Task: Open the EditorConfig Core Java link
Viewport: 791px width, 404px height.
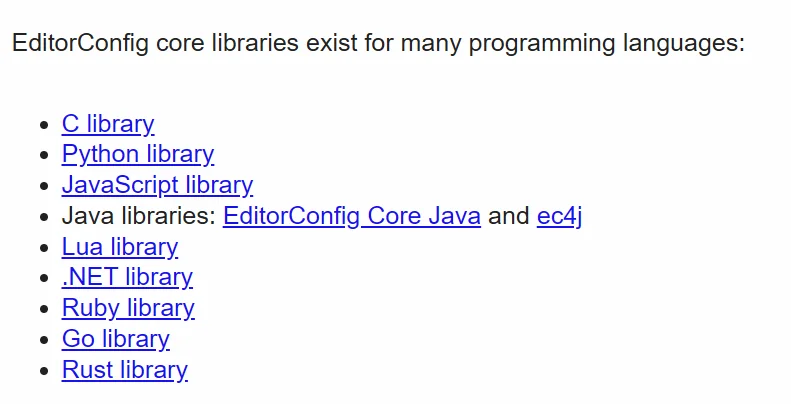Action: click(x=352, y=216)
